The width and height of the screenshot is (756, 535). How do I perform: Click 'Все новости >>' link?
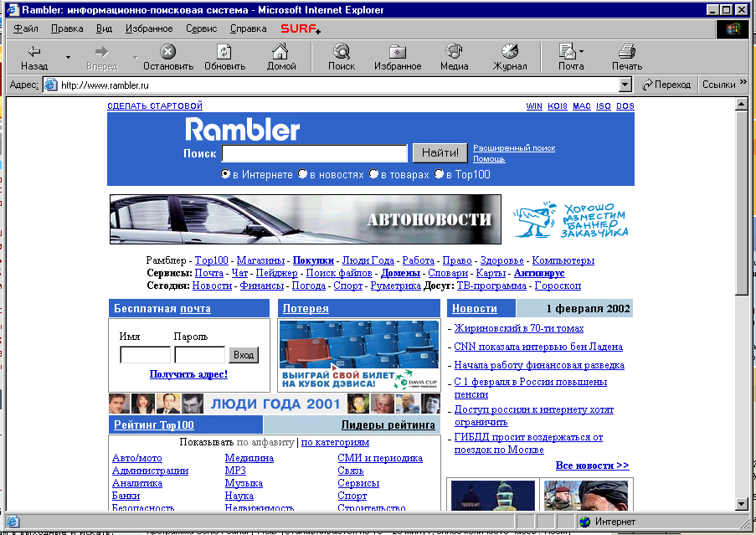[592, 466]
